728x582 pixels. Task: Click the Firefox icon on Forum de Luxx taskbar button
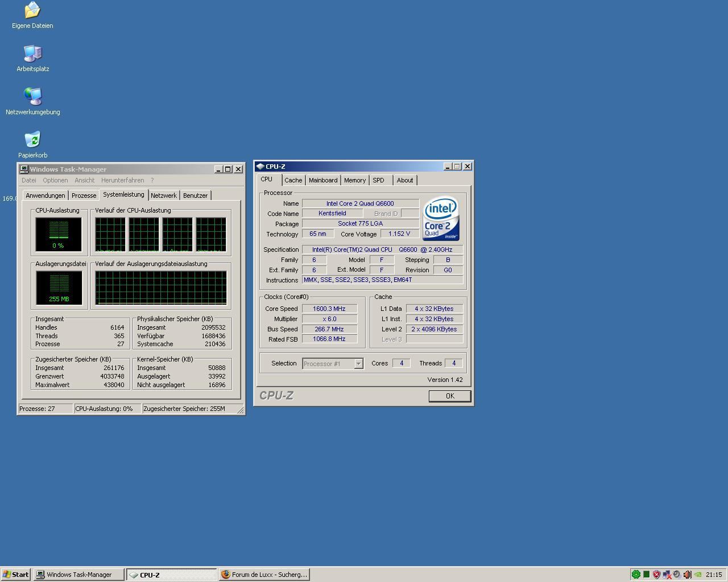[225, 575]
